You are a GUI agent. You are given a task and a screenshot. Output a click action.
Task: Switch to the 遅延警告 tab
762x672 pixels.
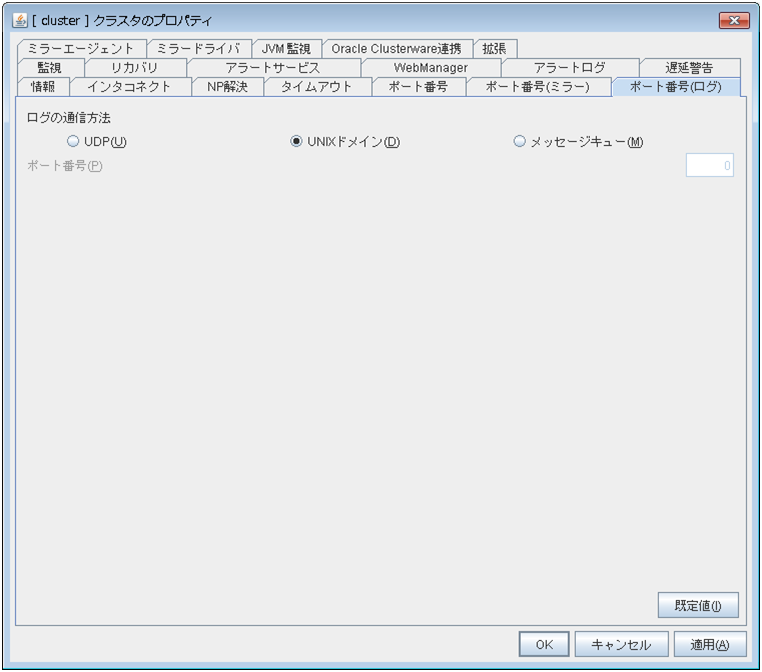click(x=690, y=68)
